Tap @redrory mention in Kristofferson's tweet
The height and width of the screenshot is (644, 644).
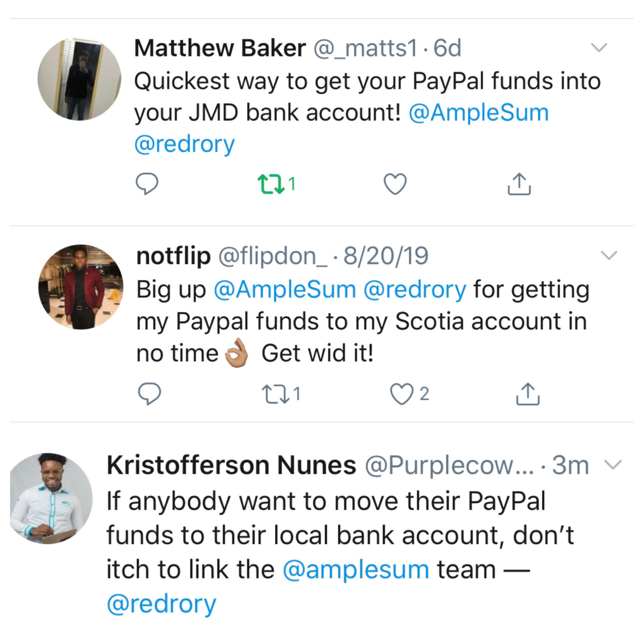click(161, 604)
